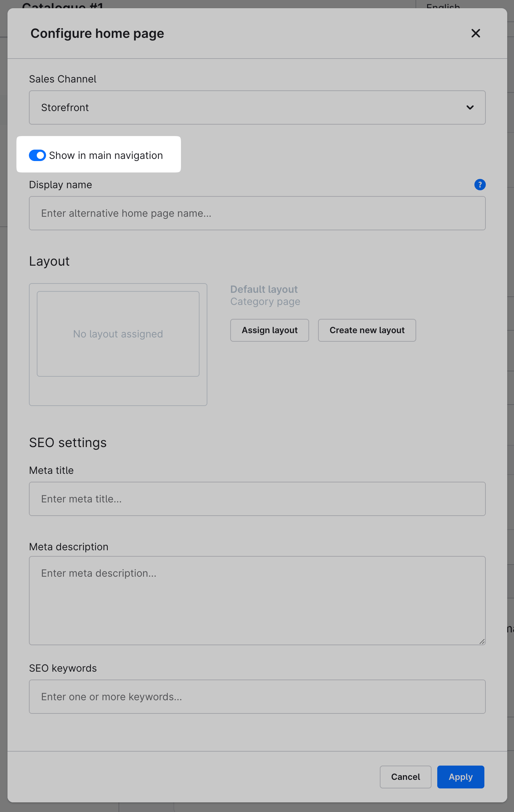514x812 pixels.
Task: Grab the Meta description resize handle
Action: pyautogui.click(x=482, y=641)
